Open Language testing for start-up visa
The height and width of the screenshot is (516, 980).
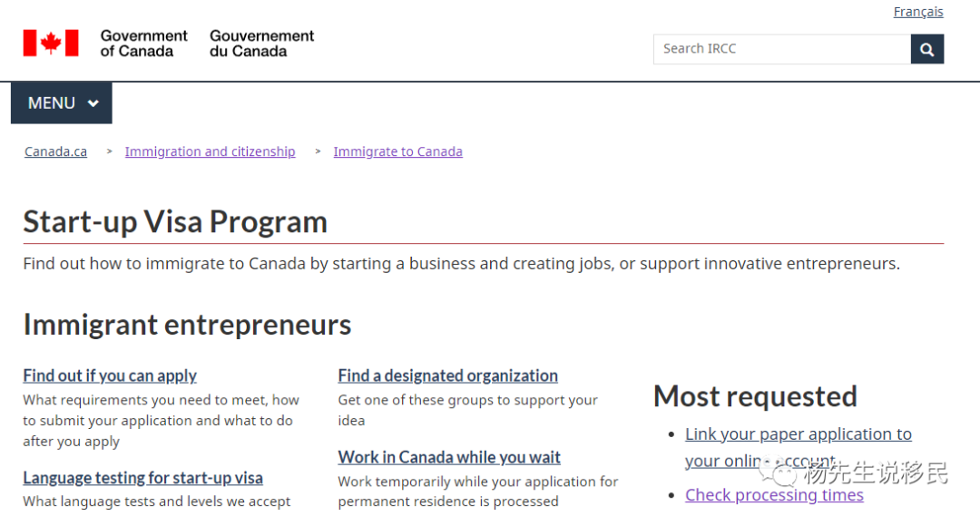click(143, 478)
